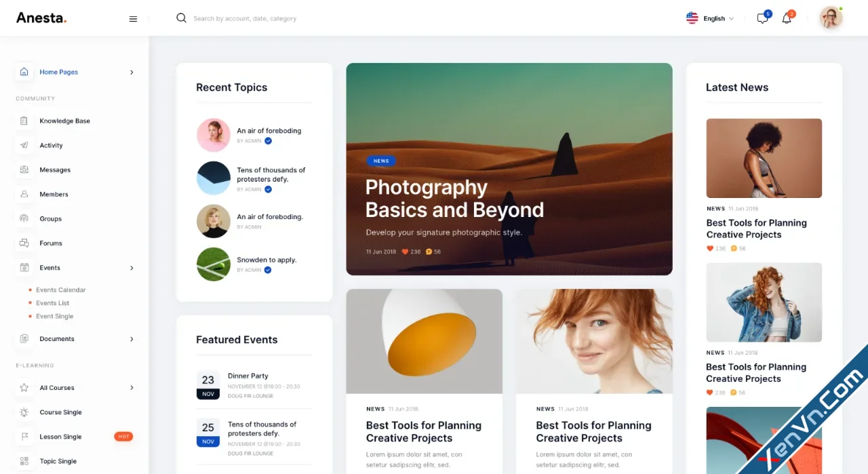Select the Lesson Single menu item

pyautogui.click(x=60, y=436)
